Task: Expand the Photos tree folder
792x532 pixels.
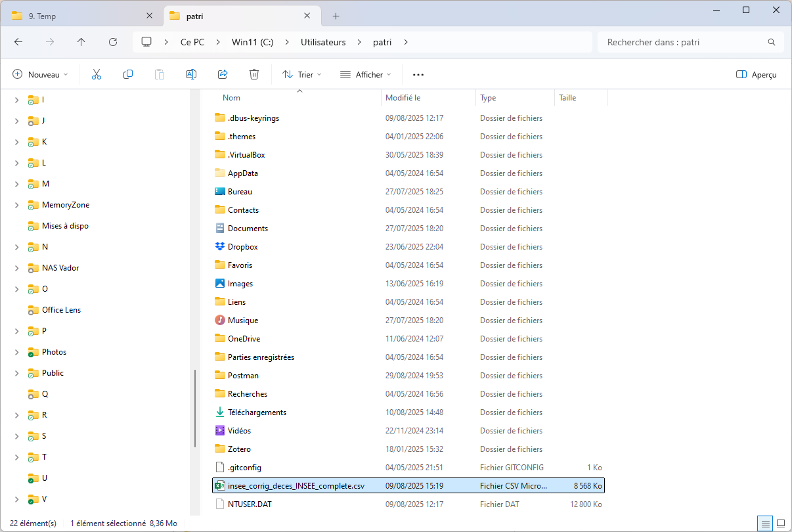Action: [16, 352]
